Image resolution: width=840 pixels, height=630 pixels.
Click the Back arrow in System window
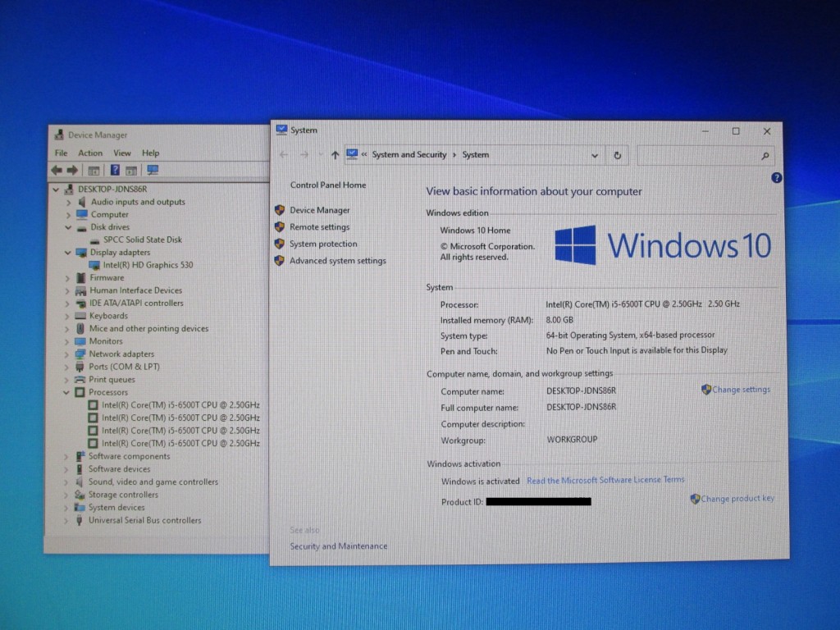point(284,155)
